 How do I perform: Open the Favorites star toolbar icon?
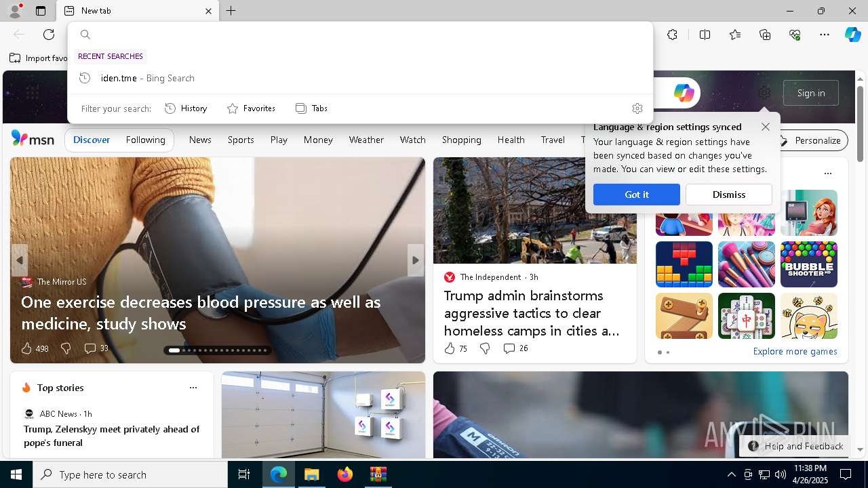[735, 35]
